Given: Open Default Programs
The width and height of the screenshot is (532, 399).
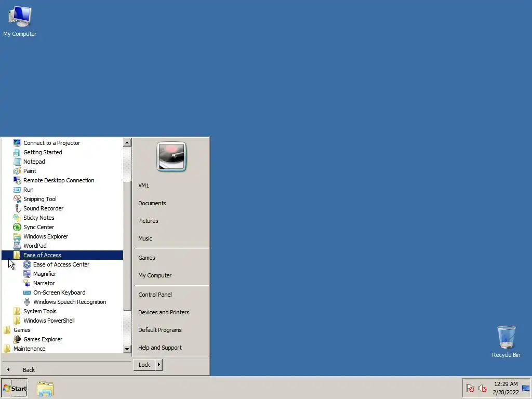Looking at the screenshot, I should (x=171, y=330).
